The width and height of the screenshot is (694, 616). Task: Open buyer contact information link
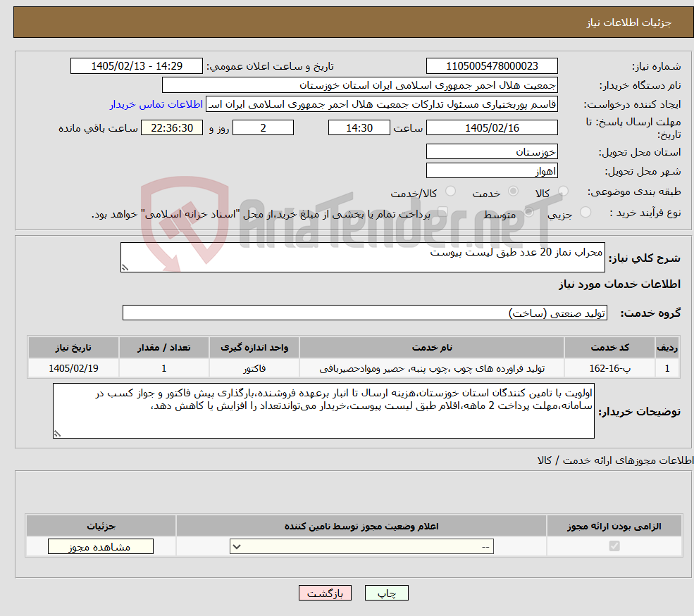(x=156, y=104)
